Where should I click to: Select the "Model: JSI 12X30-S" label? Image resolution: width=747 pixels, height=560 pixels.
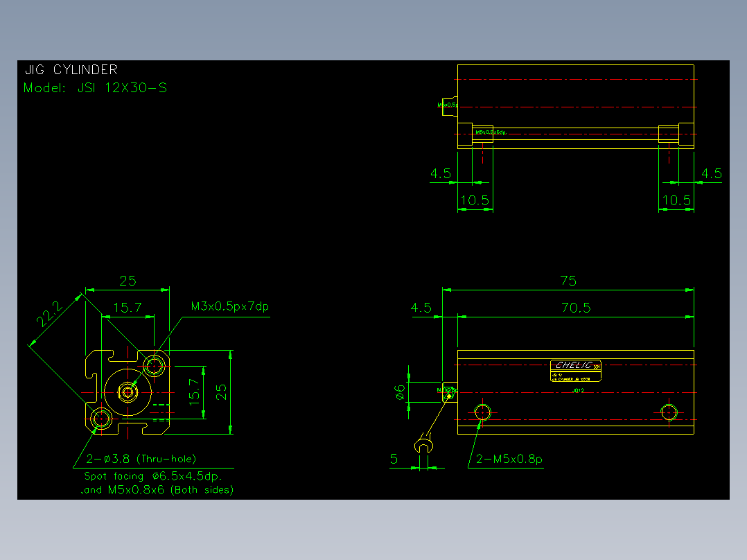(96, 88)
